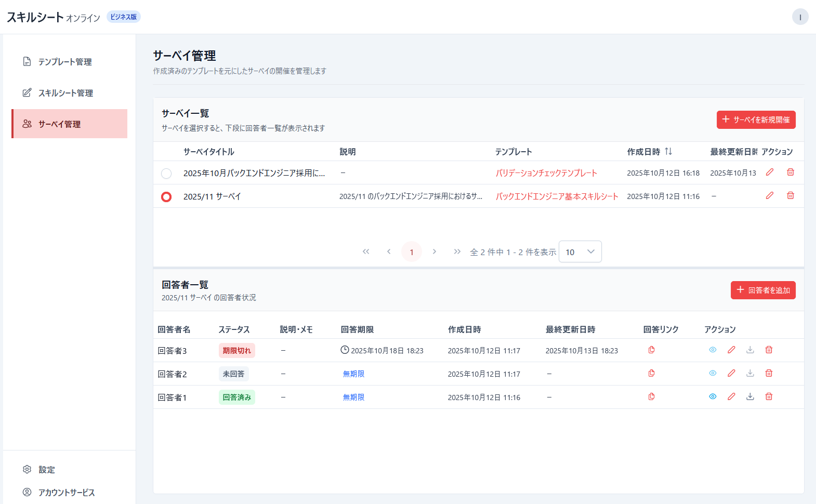Download the answer of 回答者3
The width and height of the screenshot is (816, 504).
click(x=750, y=350)
